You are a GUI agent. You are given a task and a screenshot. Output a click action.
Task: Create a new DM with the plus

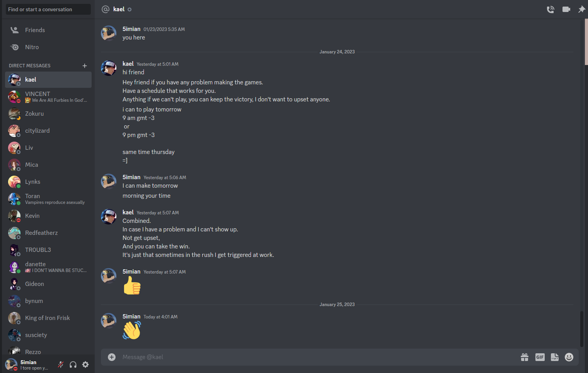(x=85, y=66)
